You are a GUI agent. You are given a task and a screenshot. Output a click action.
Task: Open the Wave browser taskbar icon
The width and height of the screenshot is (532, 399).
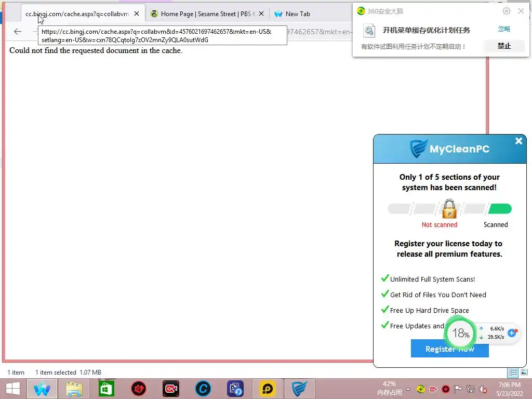(x=42, y=389)
